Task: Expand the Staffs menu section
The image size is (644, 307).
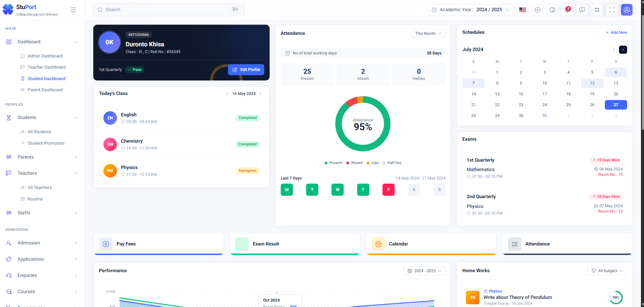Action: tap(42, 213)
